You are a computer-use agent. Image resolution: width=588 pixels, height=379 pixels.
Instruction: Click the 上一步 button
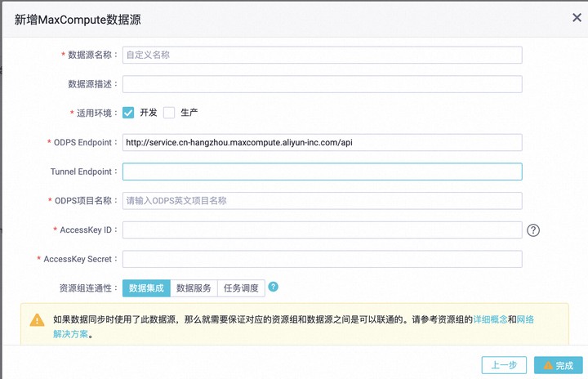pyautogui.click(x=504, y=365)
